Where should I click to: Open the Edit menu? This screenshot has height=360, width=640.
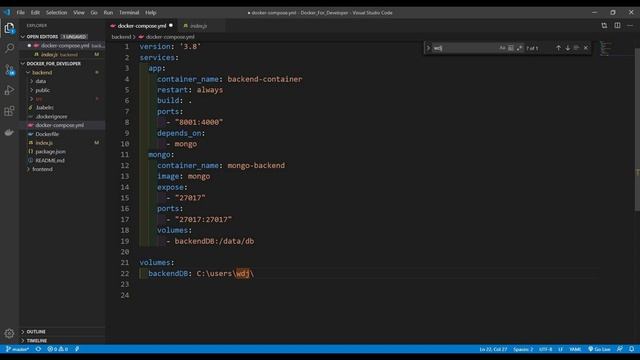point(35,12)
